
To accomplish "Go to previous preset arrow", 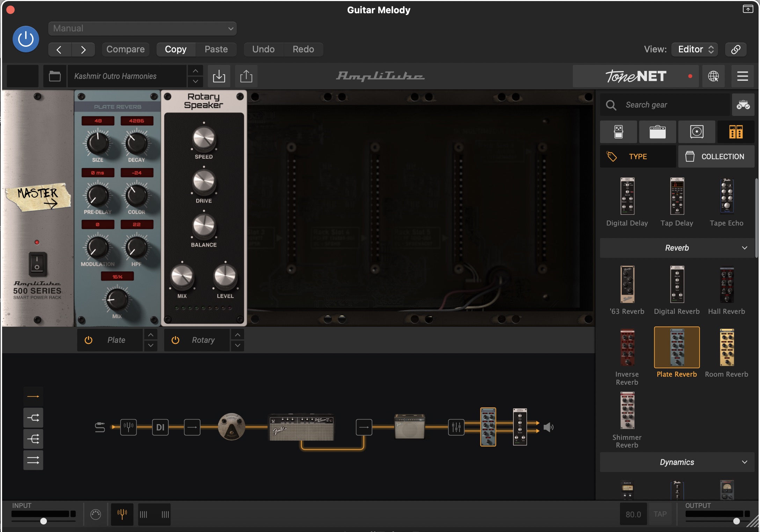I will point(59,50).
